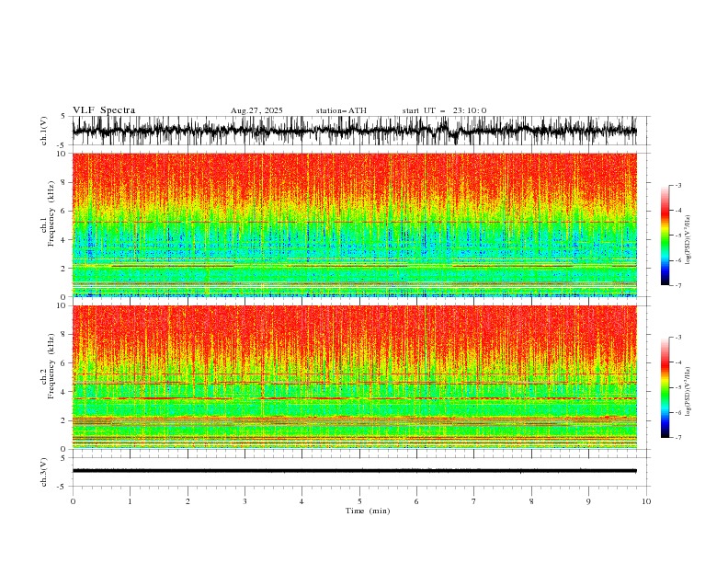This screenshot has height=563, width=728.
Task: Click the "8" kHz tick on ch.1 frequency axis
Action: tap(65, 182)
